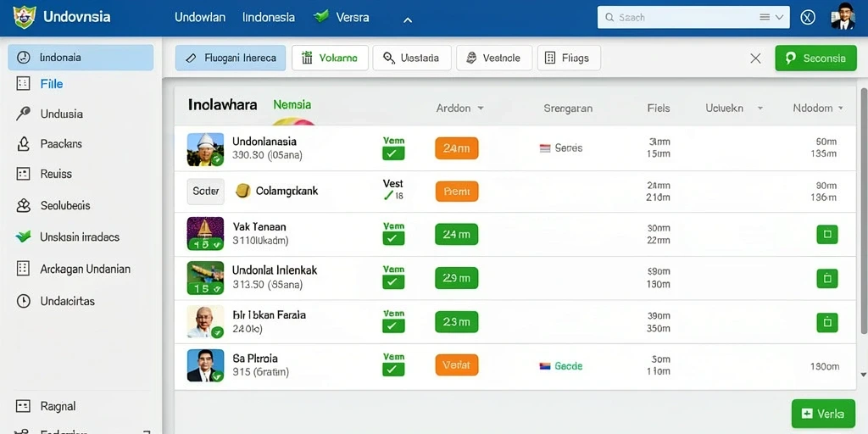Viewport: 868px width, 434px height.
Task: Open the Undowlan menu
Action: click(x=200, y=17)
